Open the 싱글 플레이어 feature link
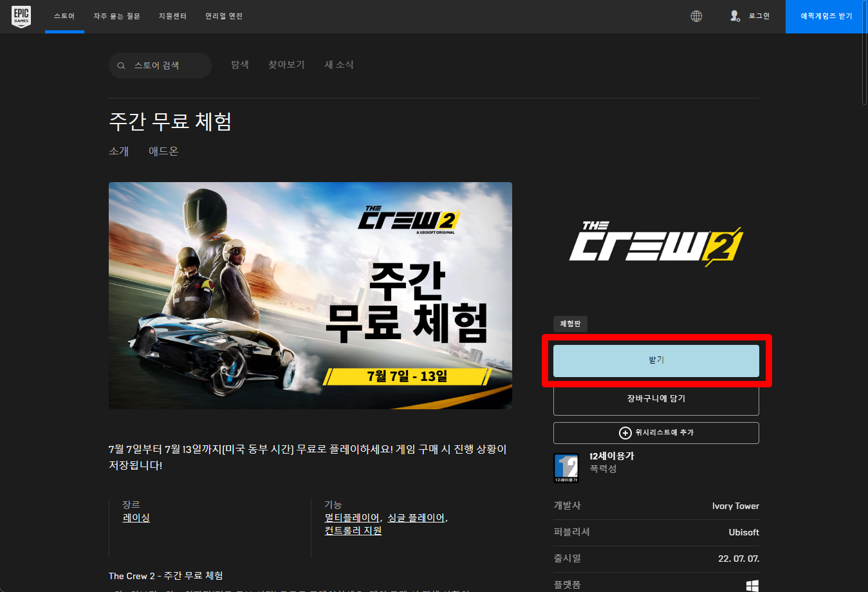The width and height of the screenshot is (868, 592). point(416,518)
